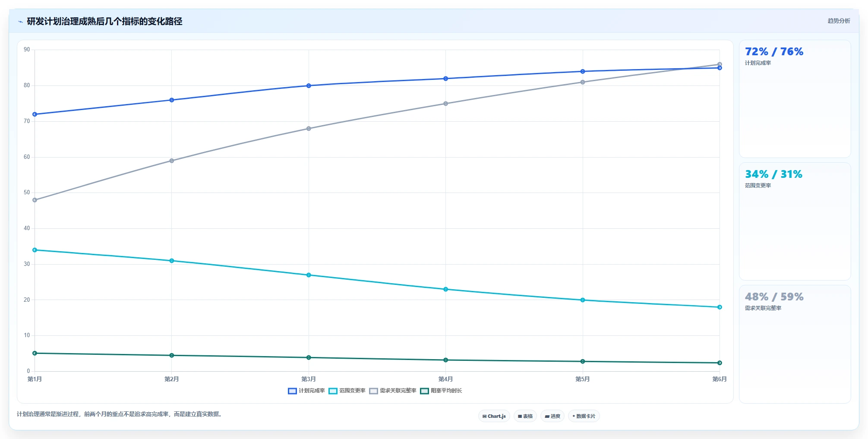Toggle the 计划完成率 legend swatch
Viewport: 868px width, 439px height.
pos(292,391)
